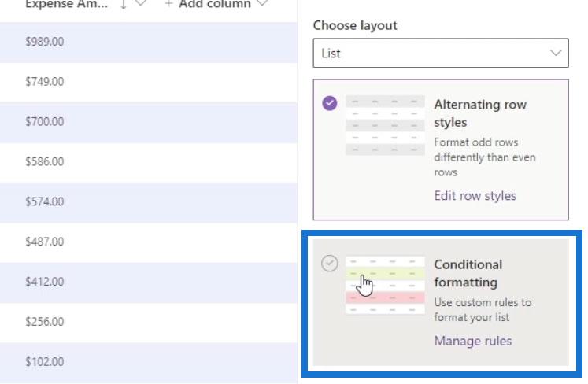Click the $256.00 expense cell
Image resolution: width=588 pixels, height=384 pixels.
coord(45,322)
